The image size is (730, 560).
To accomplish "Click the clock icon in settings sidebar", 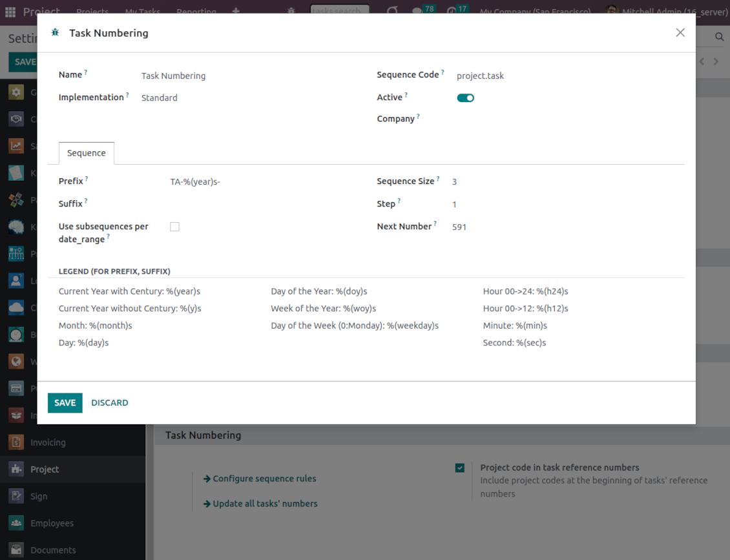I will point(16,335).
